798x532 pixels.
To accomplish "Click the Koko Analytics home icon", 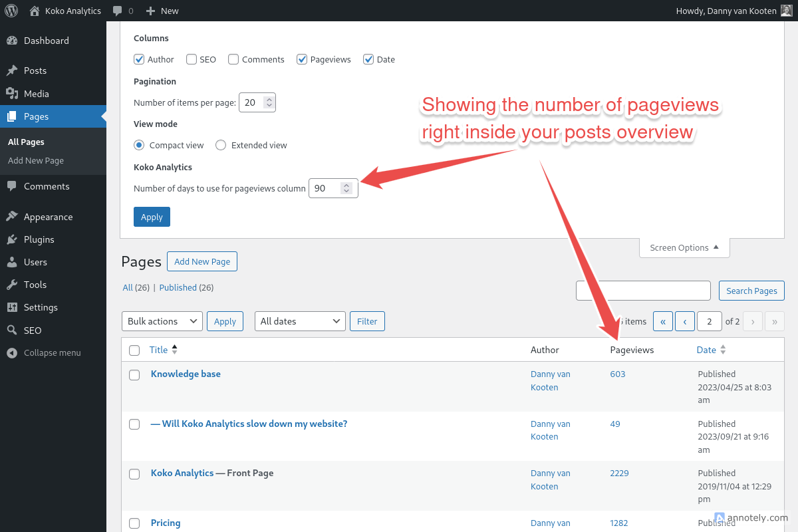I will (35, 11).
